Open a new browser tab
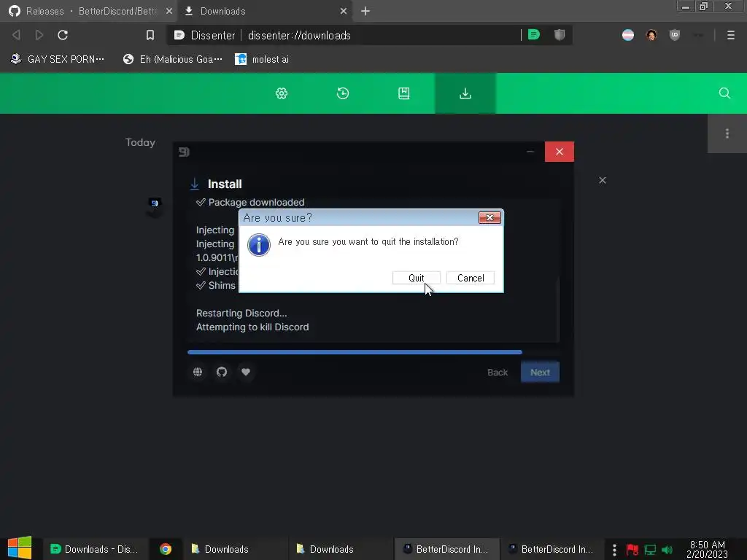Image resolution: width=747 pixels, height=560 pixels. [365, 11]
